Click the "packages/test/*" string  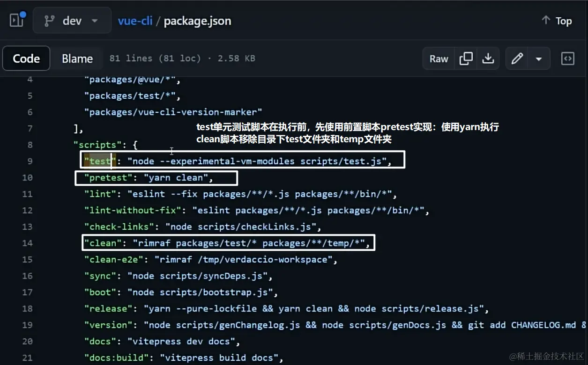(130, 96)
